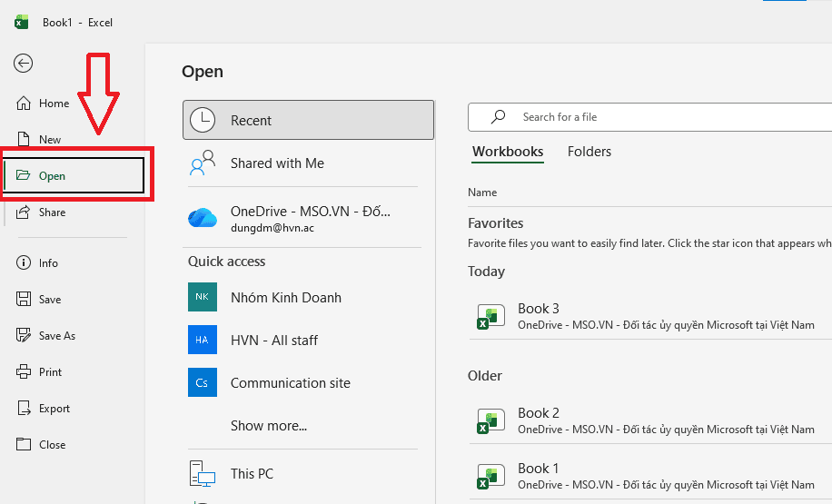The width and height of the screenshot is (832, 504).
Task: Click the back arrow to return to workbook
Action: [23, 64]
